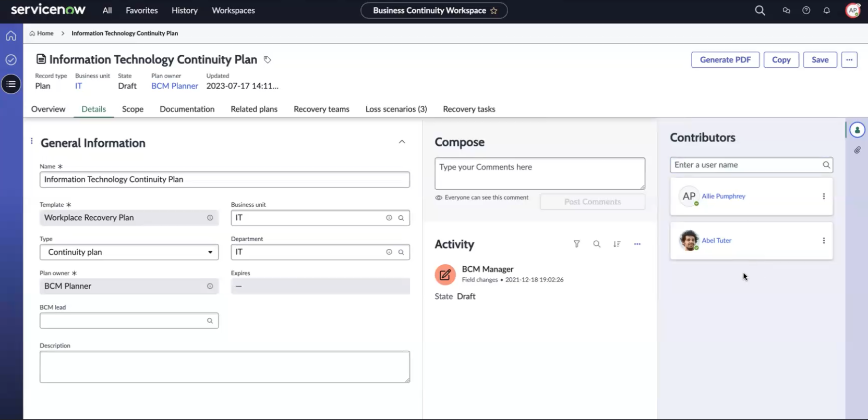
Task: Click the Business unit info icon
Action: 389,218
